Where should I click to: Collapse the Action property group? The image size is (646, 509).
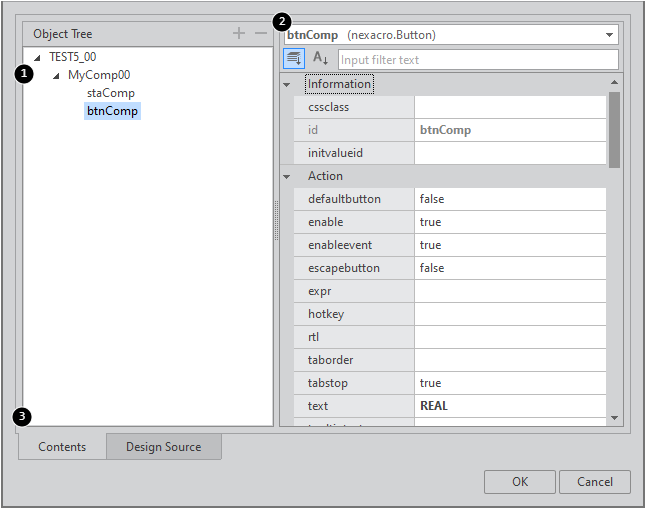click(x=287, y=176)
